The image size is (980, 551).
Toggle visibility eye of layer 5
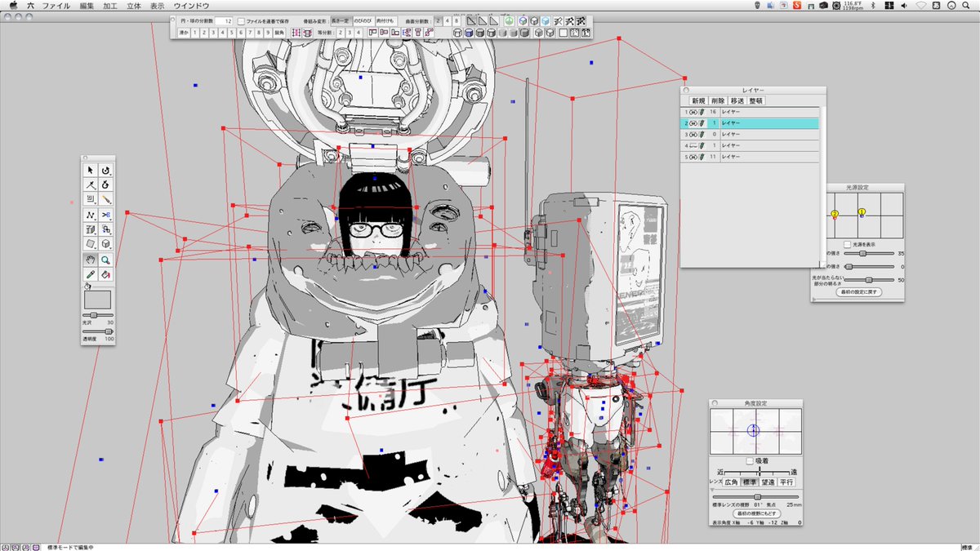[693, 156]
